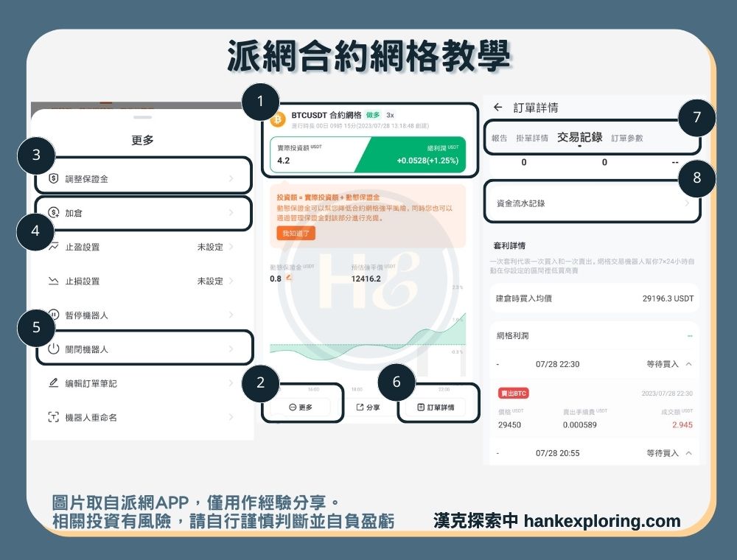Click the red transaction amount 2.945

[x=682, y=424]
